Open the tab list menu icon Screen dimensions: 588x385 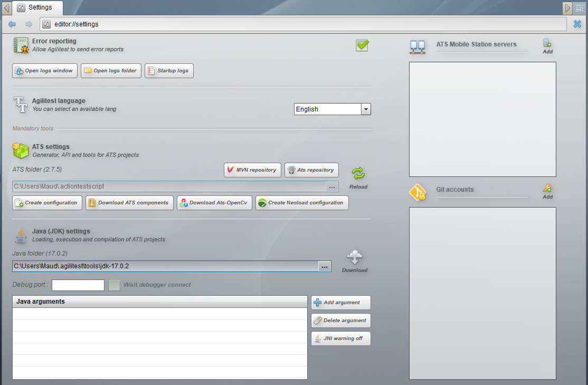[580, 8]
